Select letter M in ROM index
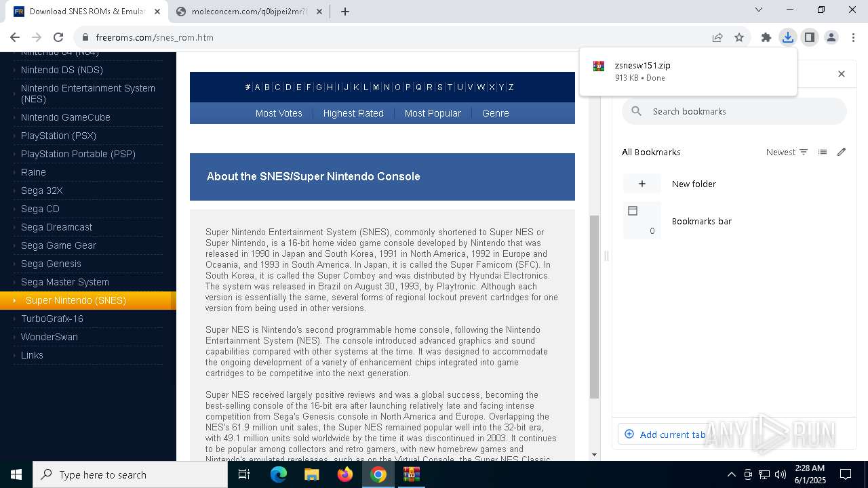Viewport: 868px width, 488px height. [376, 87]
